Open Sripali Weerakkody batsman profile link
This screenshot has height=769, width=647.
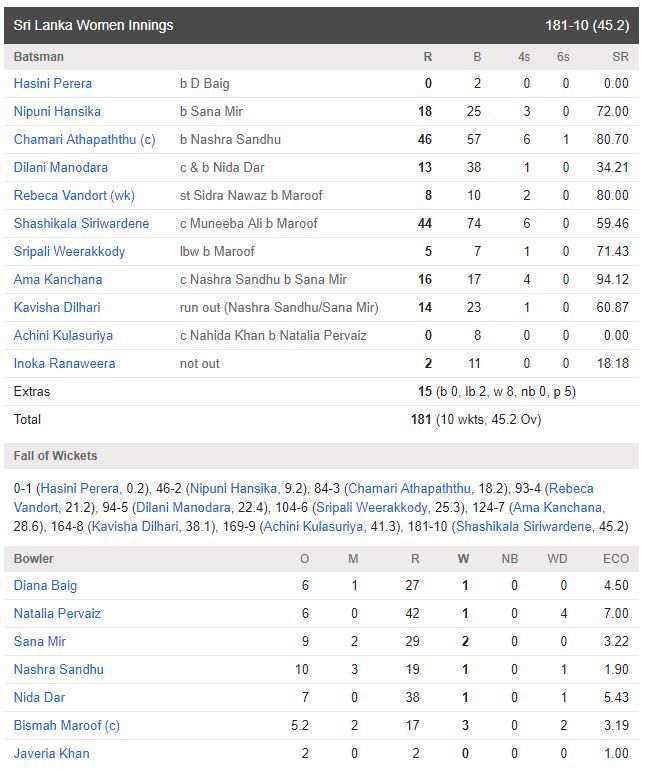point(69,252)
